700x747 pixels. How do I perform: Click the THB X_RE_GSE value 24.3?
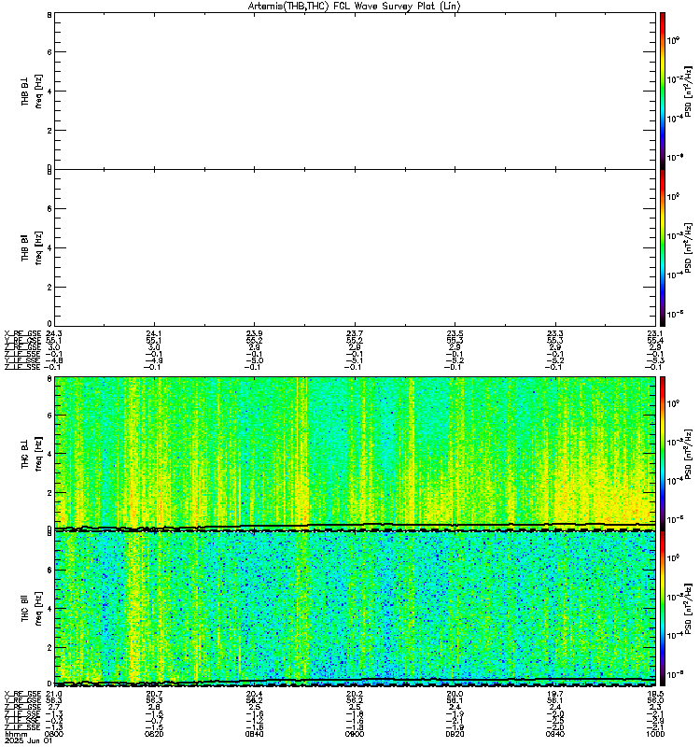[x=53, y=333]
